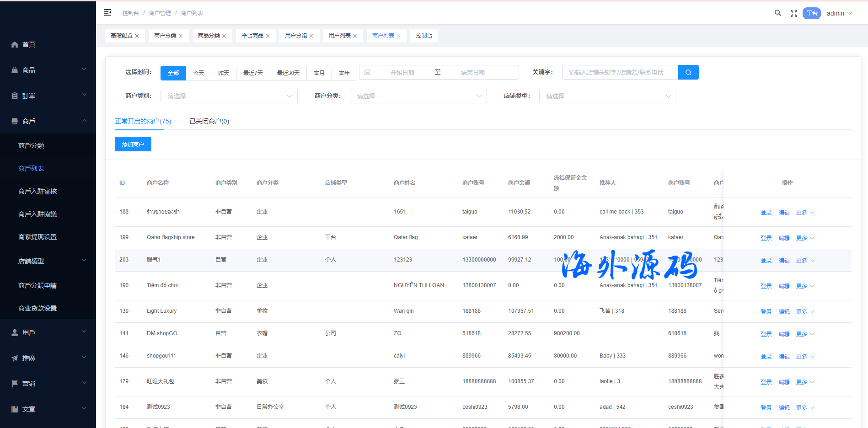Open the header search magnifier icon
Image resolution: width=868 pixels, height=428 pixels.
tap(777, 13)
